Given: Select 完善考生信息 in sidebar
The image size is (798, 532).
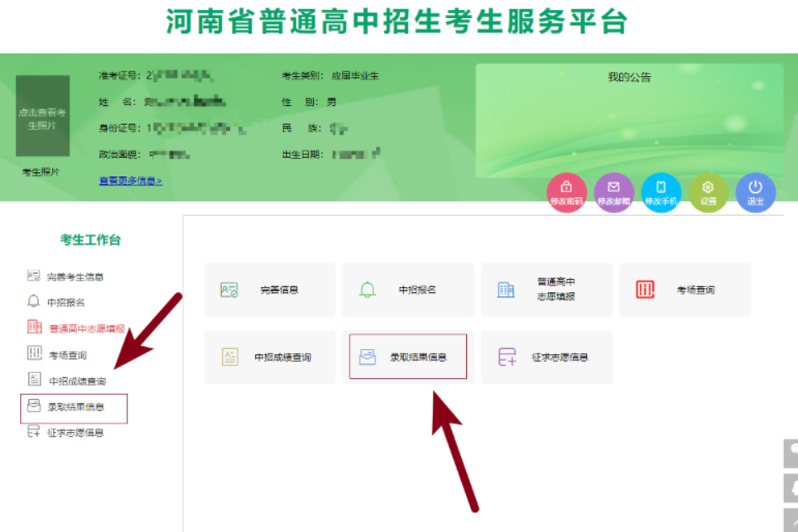Looking at the screenshot, I should point(75,276).
